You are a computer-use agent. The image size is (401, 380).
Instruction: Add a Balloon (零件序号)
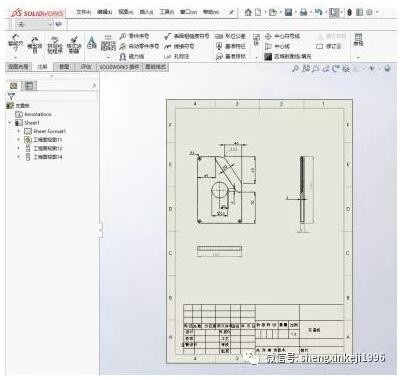pos(135,36)
